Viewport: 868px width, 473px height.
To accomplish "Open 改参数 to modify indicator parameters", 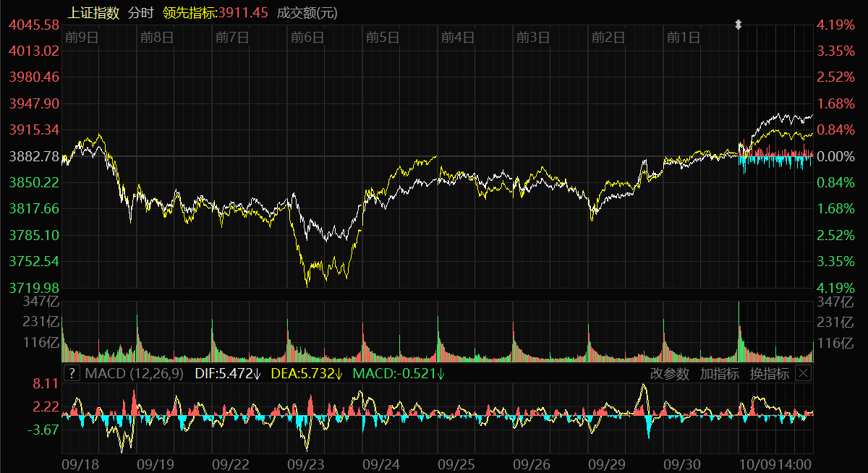I will (x=671, y=373).
